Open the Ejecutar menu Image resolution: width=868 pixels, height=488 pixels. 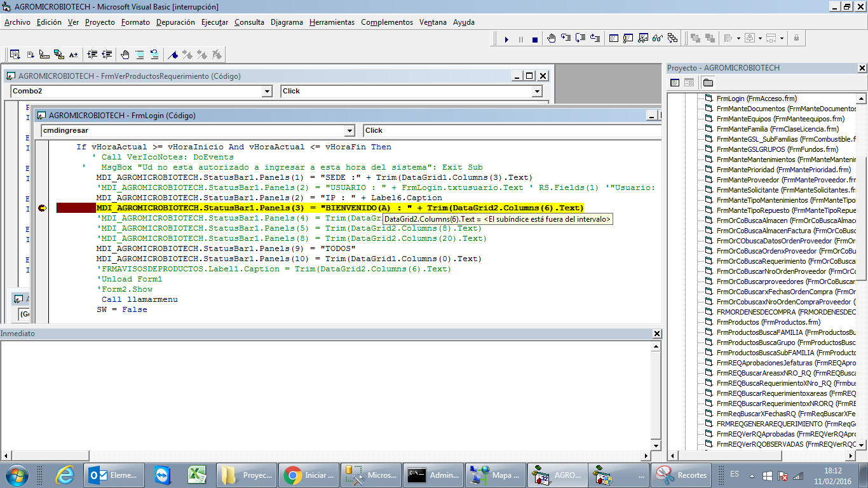click(x=215, y=22)
